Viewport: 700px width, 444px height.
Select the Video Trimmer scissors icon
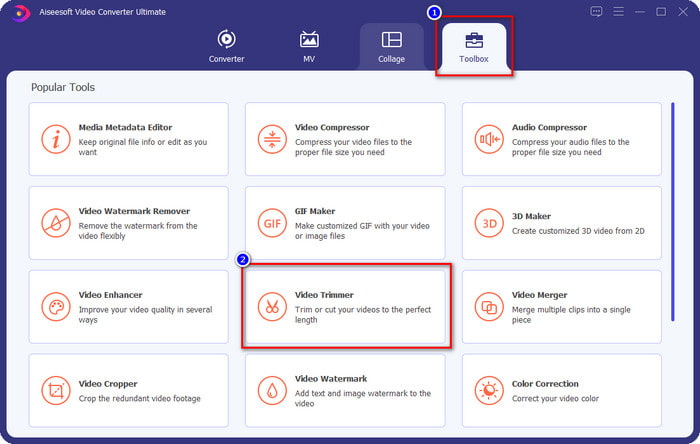271,306
